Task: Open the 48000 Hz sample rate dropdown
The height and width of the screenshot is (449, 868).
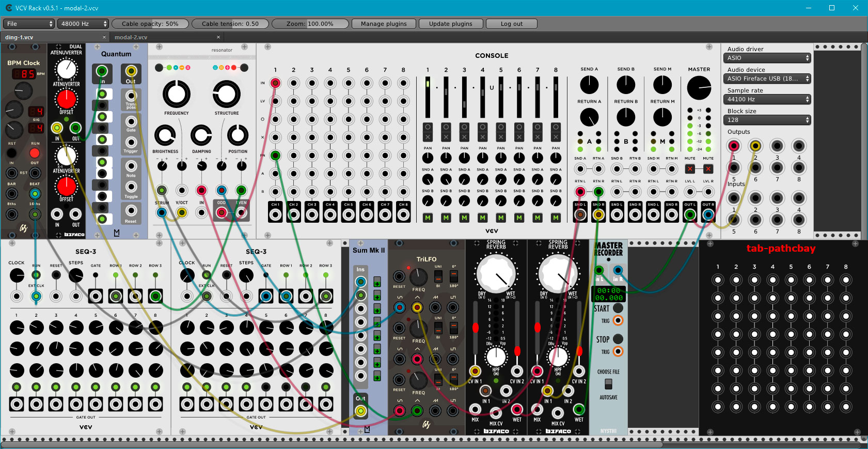Action: click(x=83, y=24)
